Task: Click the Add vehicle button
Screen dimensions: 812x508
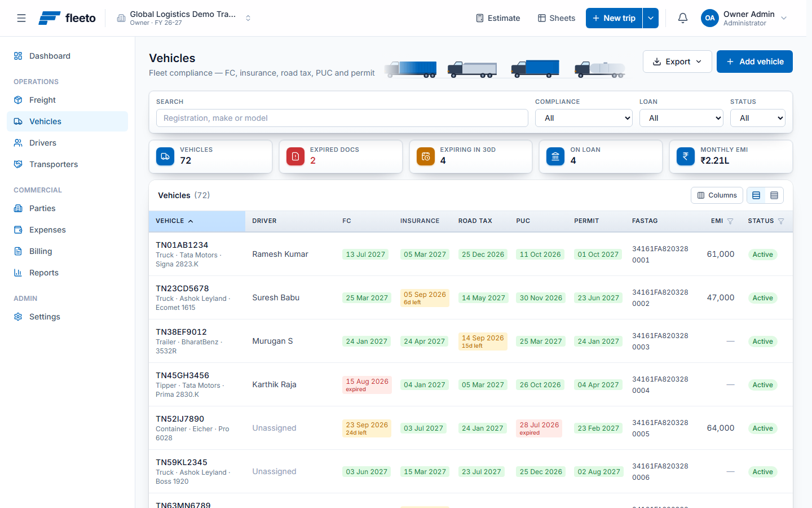Action: tap(754, 62)
